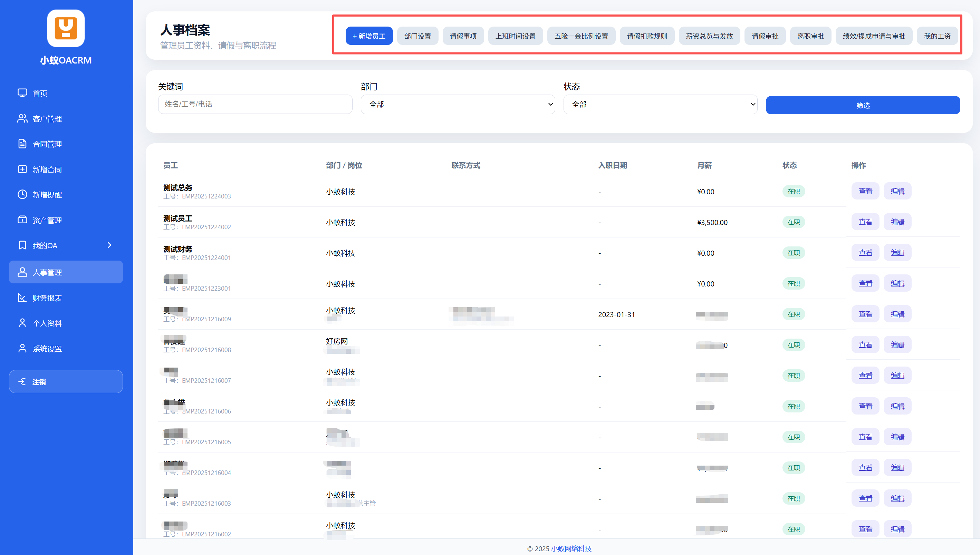Click the briefcase icon beside 资产管理
The width and height of the screenshot is (980, 555).
pyautogui.click(x=22, y=220)
